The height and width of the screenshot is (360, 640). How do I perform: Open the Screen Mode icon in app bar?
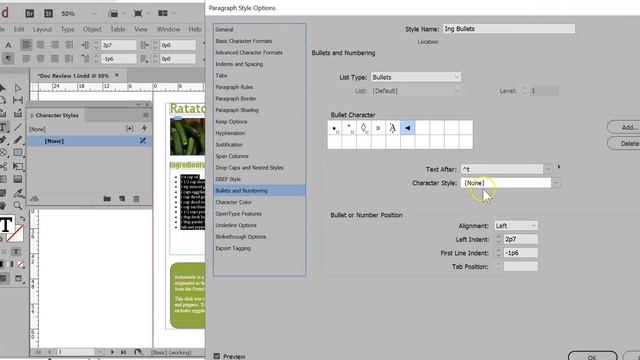[x=138, y=13]
